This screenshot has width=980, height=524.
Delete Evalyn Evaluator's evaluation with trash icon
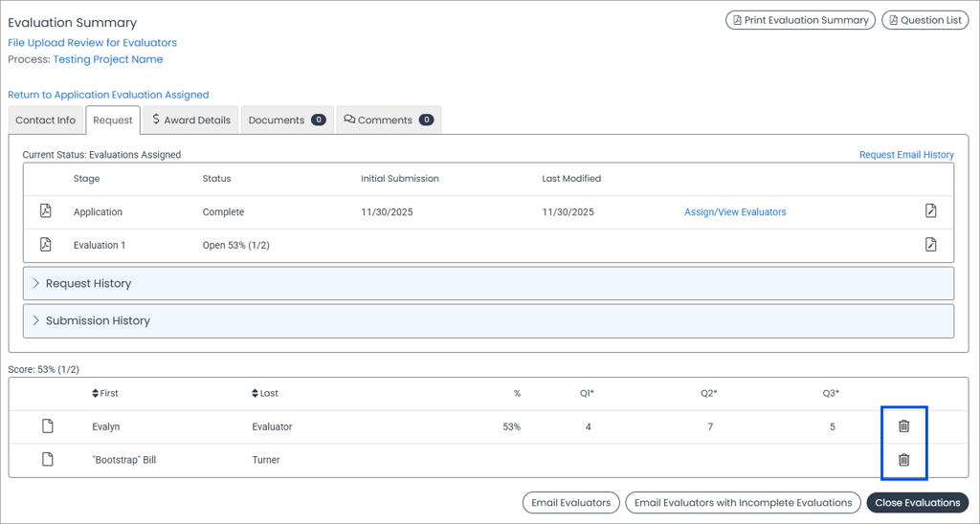coord(903,426)
